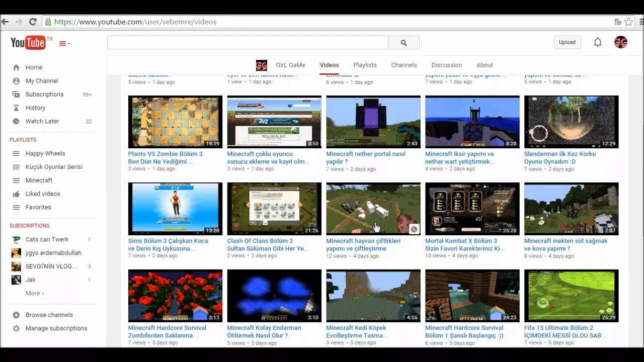Open the Küçük Oyunlar Serisi playlist

(x=54, y=167)
